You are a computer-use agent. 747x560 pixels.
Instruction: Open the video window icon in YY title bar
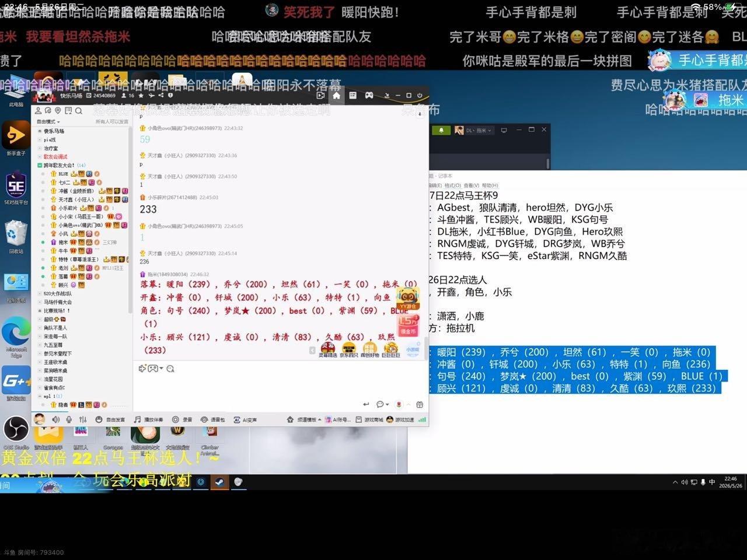click(320, 95)
